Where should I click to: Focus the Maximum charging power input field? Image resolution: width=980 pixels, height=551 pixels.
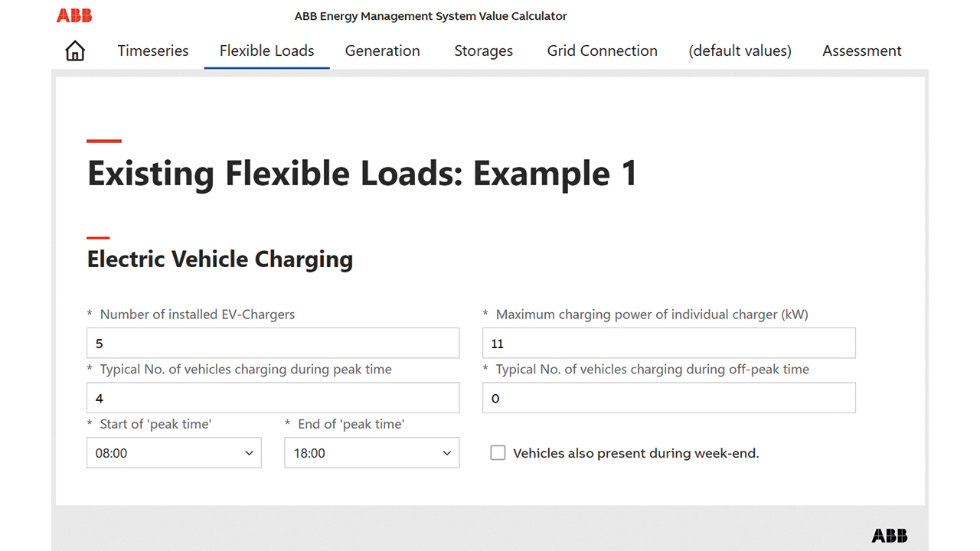(668, 344)
